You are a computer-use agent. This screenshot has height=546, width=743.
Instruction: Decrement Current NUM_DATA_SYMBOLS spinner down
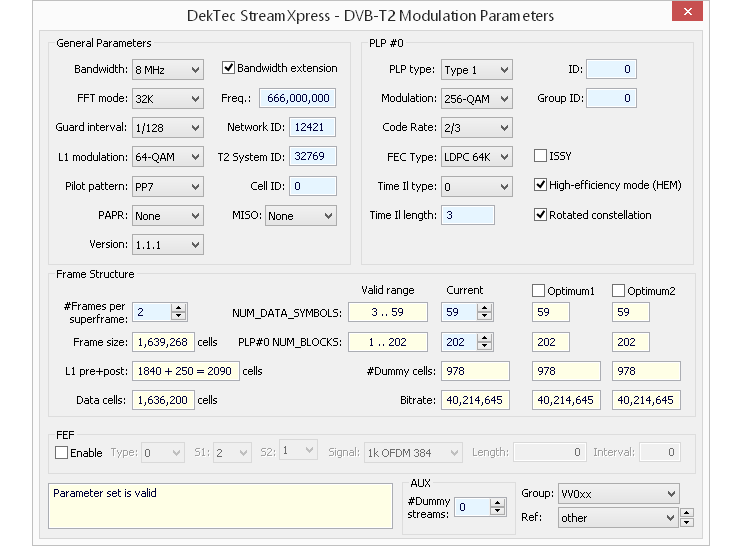(484, 316)
